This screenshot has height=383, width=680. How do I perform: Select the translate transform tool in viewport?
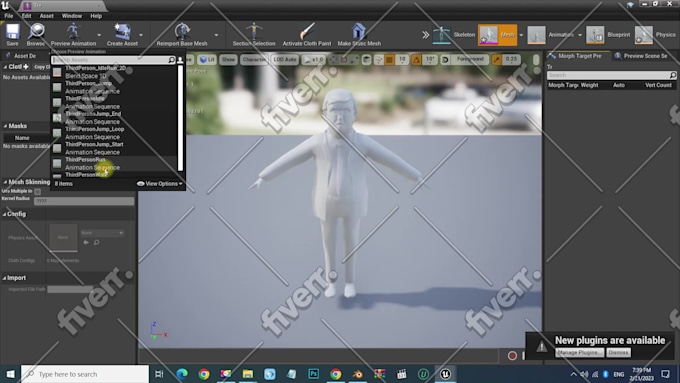333,59
